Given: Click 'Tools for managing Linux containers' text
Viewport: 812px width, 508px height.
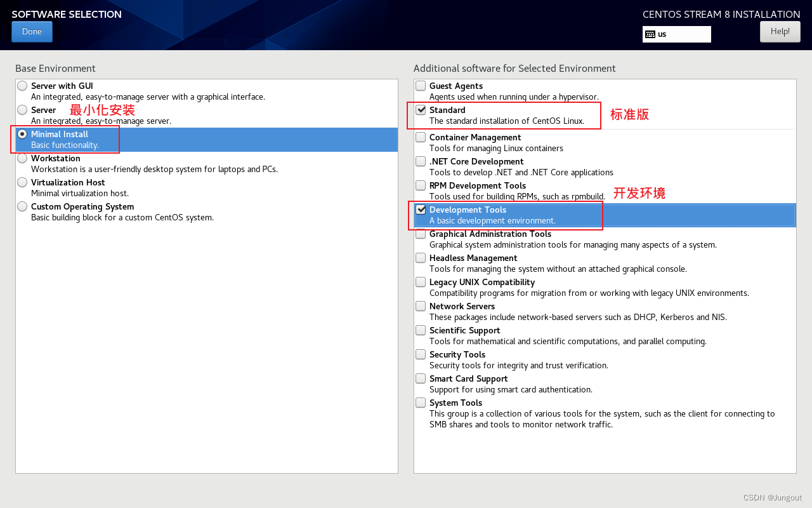Looking at the screenshot, I should pyautogui.click(x=496, y=149).
